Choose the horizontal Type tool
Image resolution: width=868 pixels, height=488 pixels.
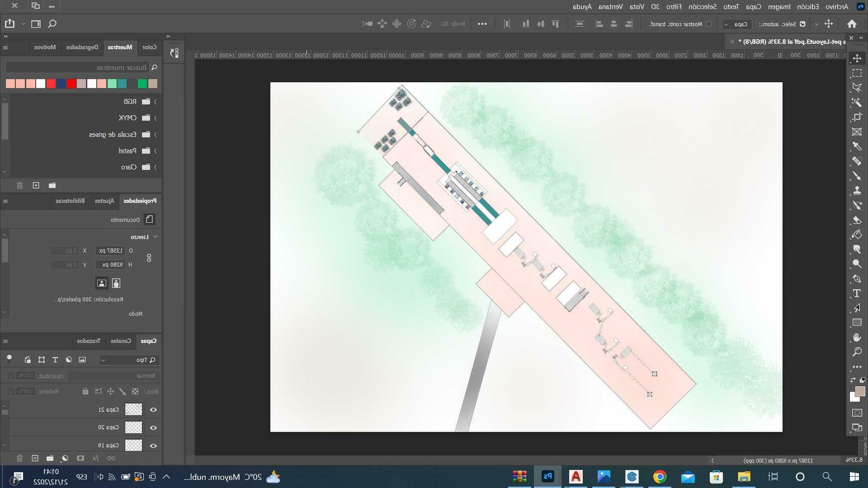coord(856,293)
